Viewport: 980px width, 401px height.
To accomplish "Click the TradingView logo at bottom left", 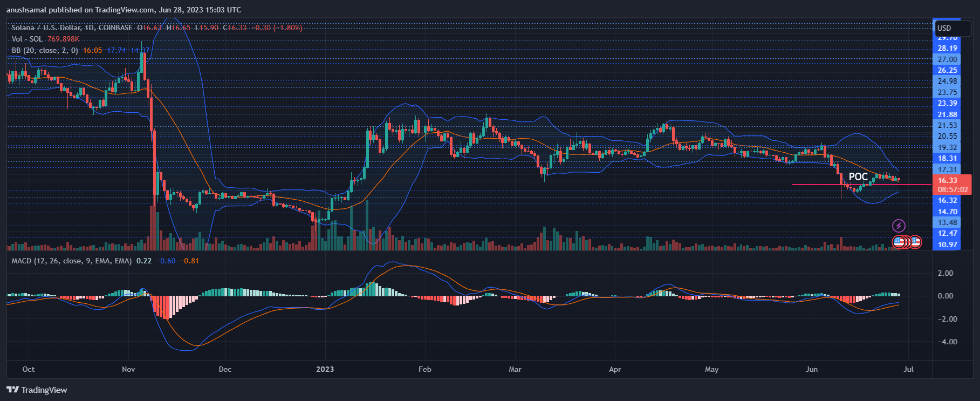I will pos(37,390).
